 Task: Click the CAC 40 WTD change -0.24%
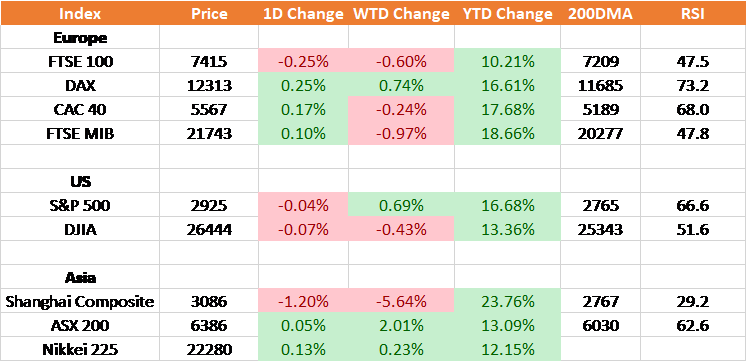pyautogui.click(x=402, y=109)
